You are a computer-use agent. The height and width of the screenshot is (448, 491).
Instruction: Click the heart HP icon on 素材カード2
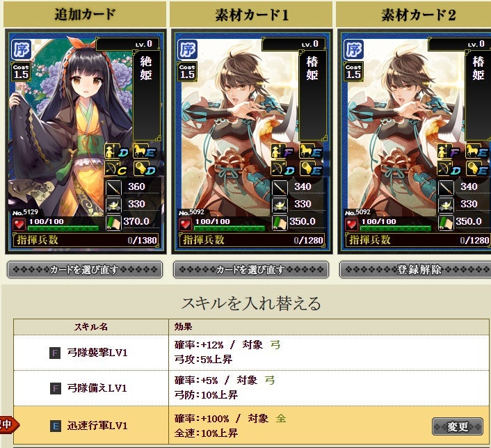(x=351, y=224)
